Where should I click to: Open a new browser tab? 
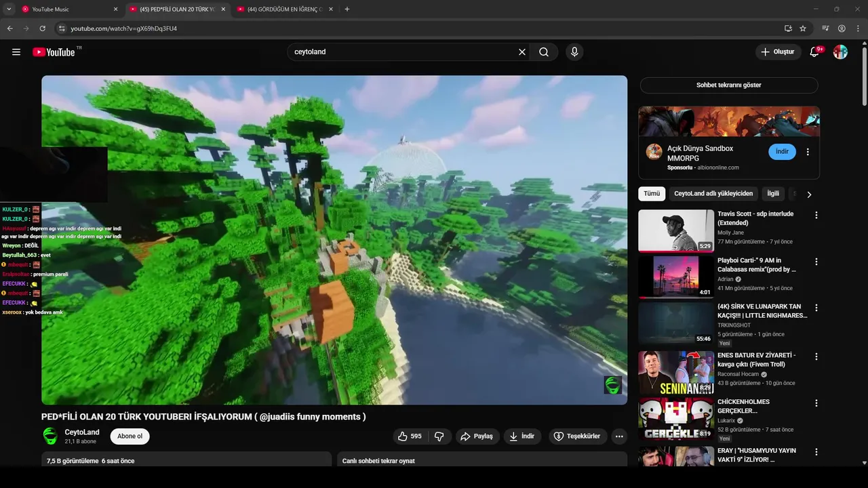347,9
